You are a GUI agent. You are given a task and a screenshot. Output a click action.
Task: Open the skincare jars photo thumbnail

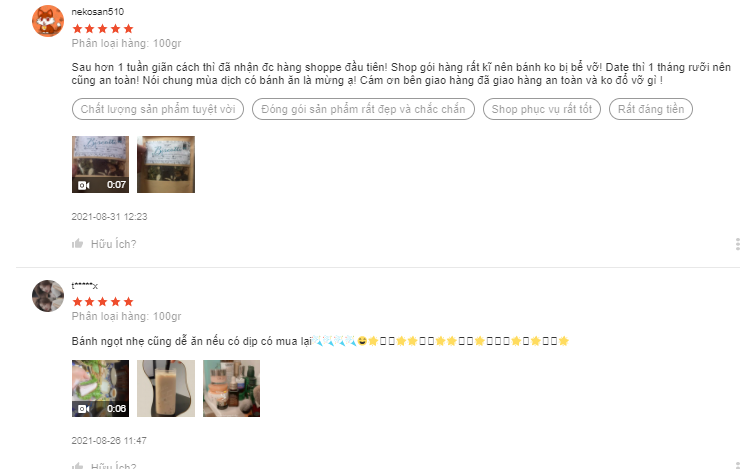tap(231, 388)
